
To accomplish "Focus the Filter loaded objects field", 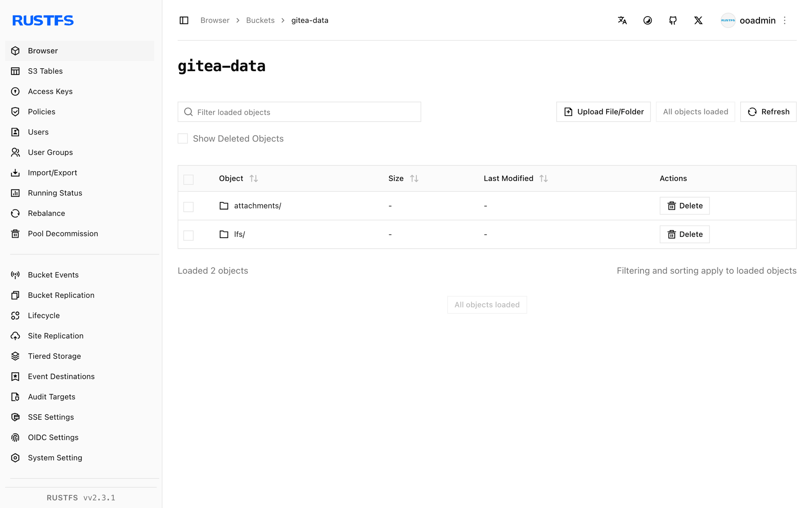I will coord(299,112).
